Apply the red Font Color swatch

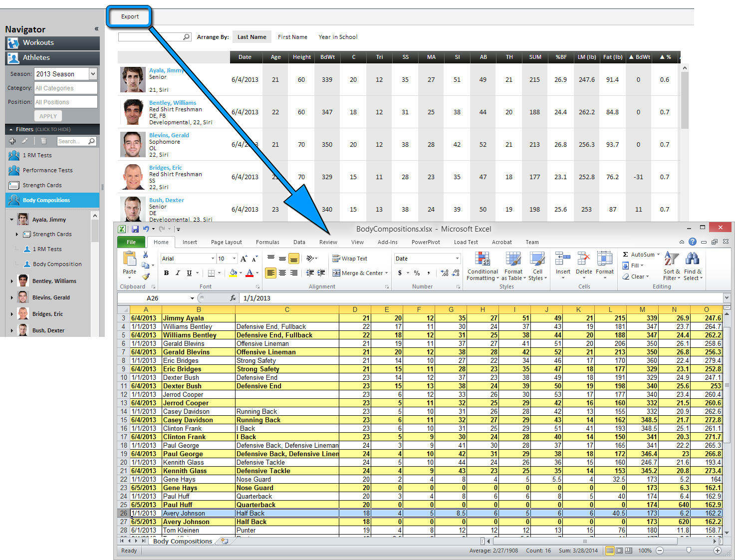(x=249, y=273)
